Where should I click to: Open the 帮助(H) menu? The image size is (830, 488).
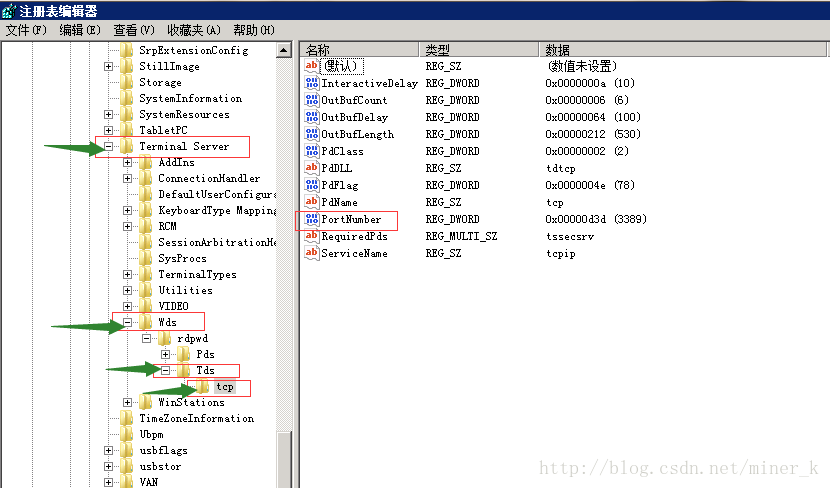(254, 30)
